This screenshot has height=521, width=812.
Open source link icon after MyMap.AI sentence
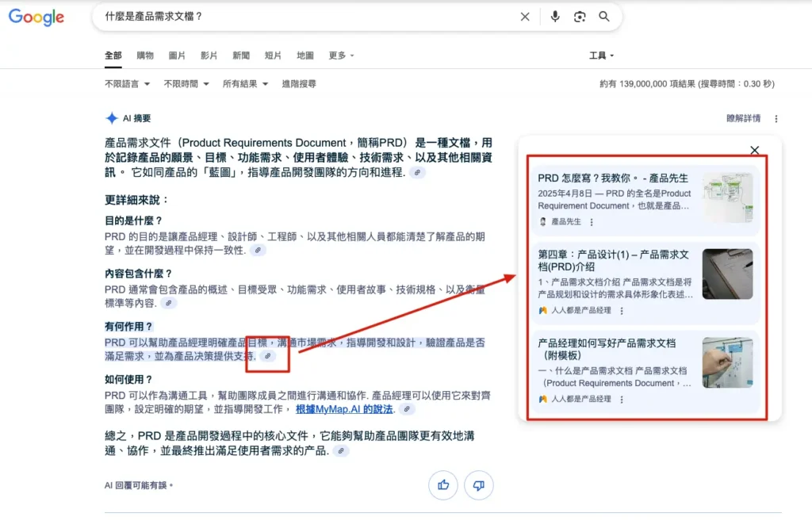(407, 409)
